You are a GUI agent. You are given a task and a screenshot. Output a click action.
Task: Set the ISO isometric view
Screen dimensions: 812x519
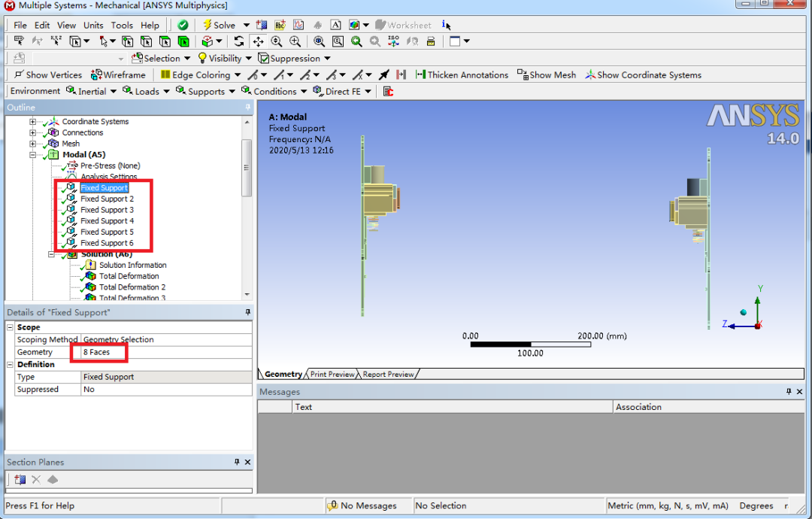coord(393,41)
